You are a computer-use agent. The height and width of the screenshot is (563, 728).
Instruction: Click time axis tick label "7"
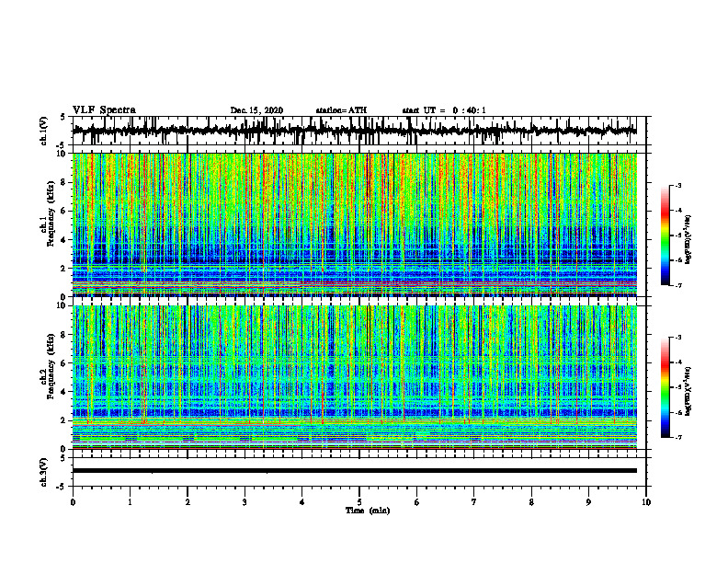tap(474, 502)
